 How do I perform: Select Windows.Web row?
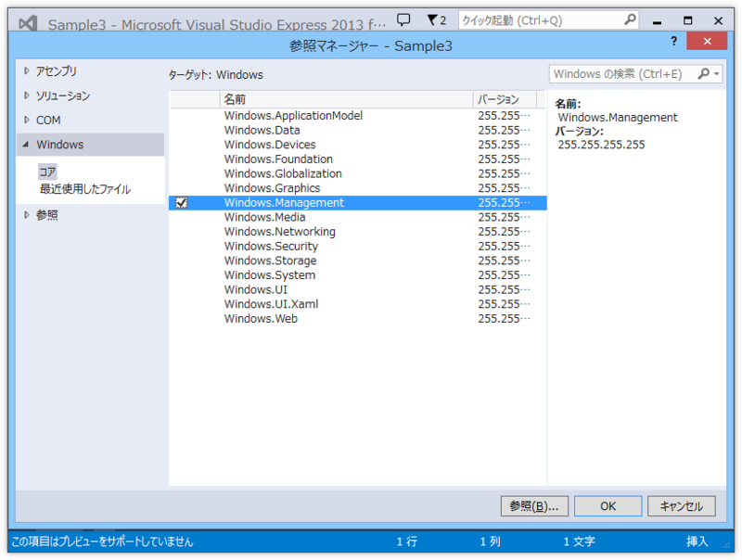[x=357, y=319]
